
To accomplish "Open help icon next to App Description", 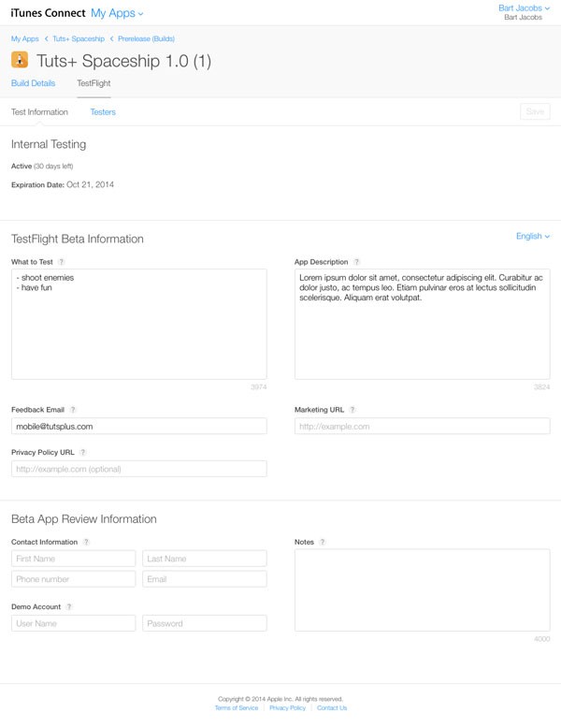I will [356, 262].
